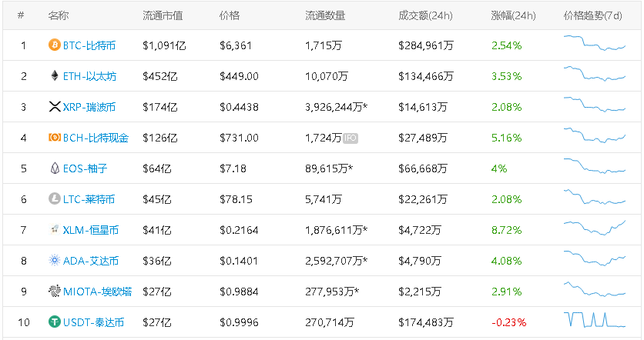This screenshot has height=340, width=644.
Task: Click the # rank column header
Action: click(21, 15)
